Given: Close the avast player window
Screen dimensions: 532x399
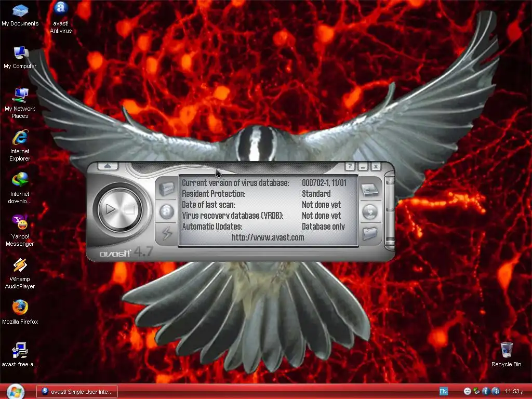Looking at the screenshot, I should click(376, 166).
